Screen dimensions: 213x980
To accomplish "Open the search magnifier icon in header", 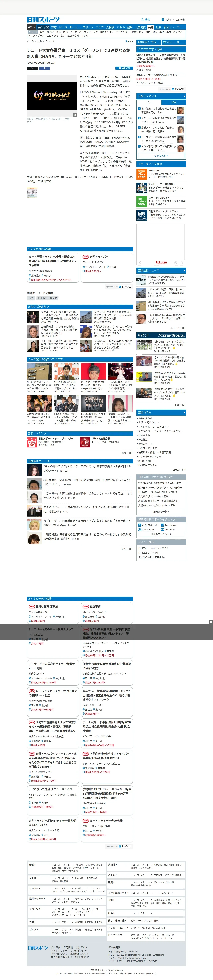I will 142,19.
